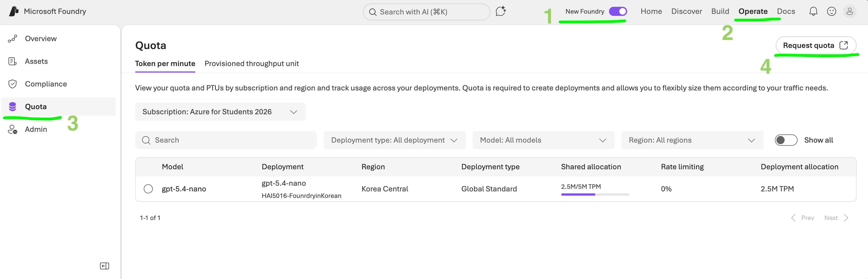
Task: Click the Microsoft Foundry logo icon
Action: [x=13, y=11]
